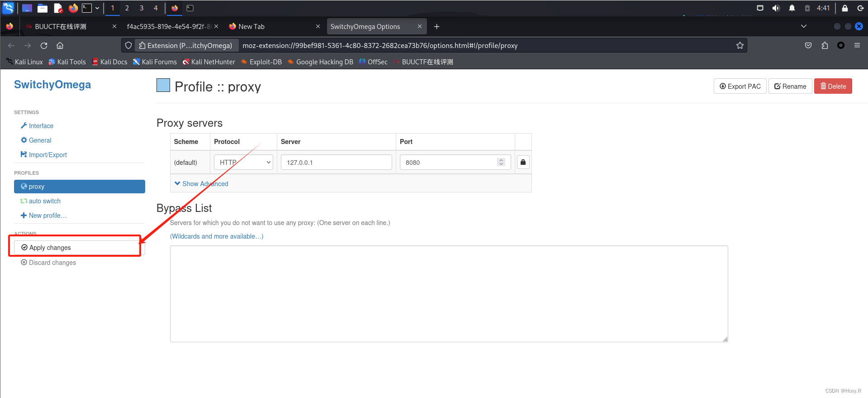
Task: Close the SwitchyOmega Options tab
Action: 420,26
